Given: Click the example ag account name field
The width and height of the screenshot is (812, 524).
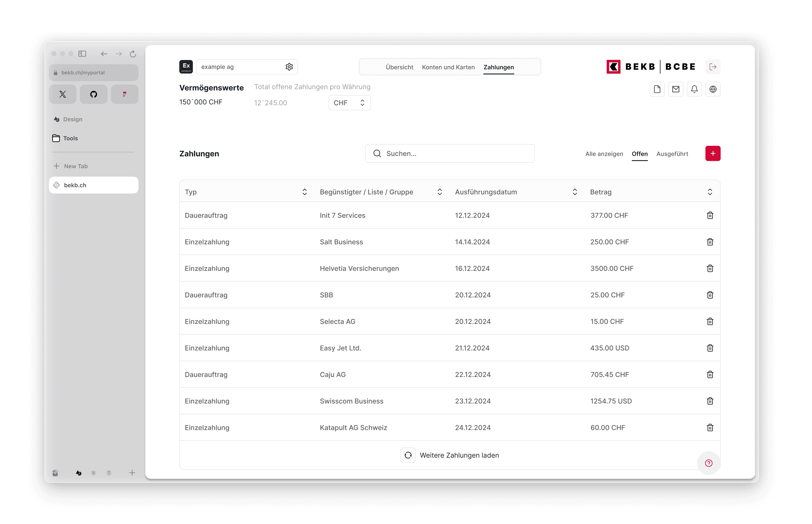Looking at the screenshot, I should tap(247, 67).
